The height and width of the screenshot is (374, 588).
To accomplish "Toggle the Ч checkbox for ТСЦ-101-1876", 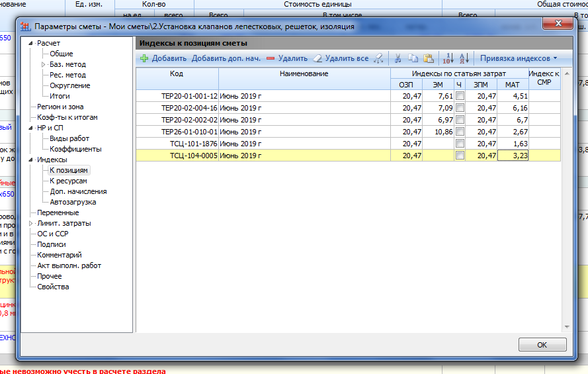I will (460, 144).
